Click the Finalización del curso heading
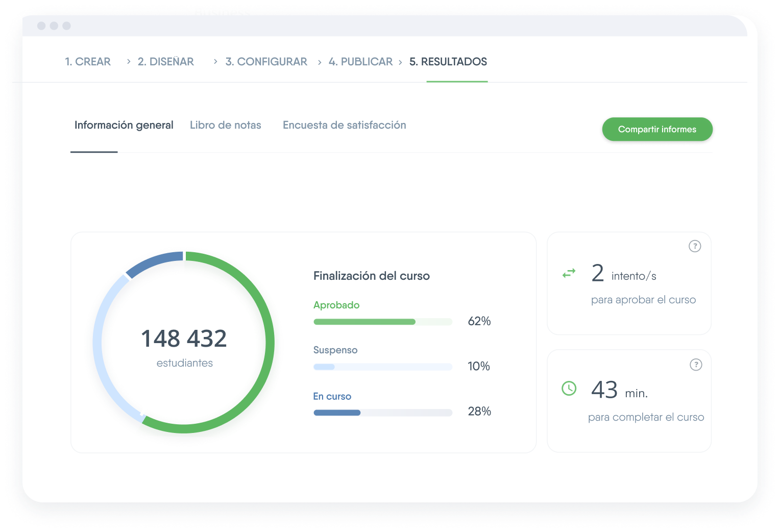This screenshot has width=780, height=532. [x=372, y=276]
